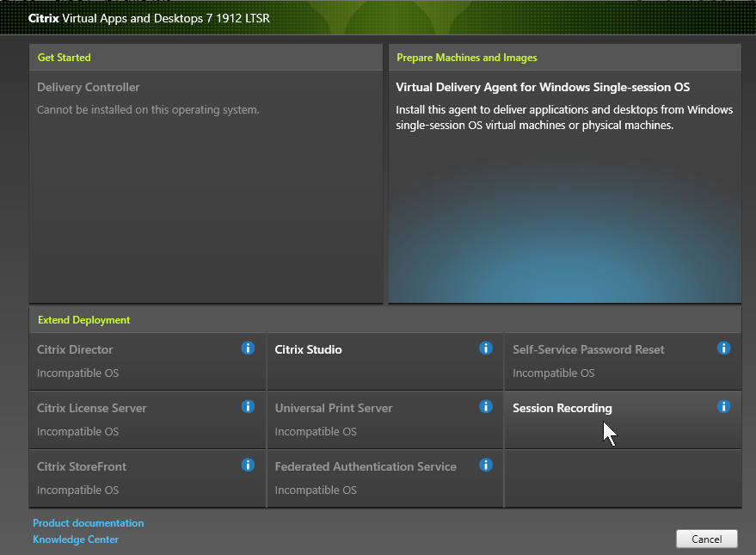756x555 pixels.
Task: Click the Universal Print Server title
Action: (334, 408)
